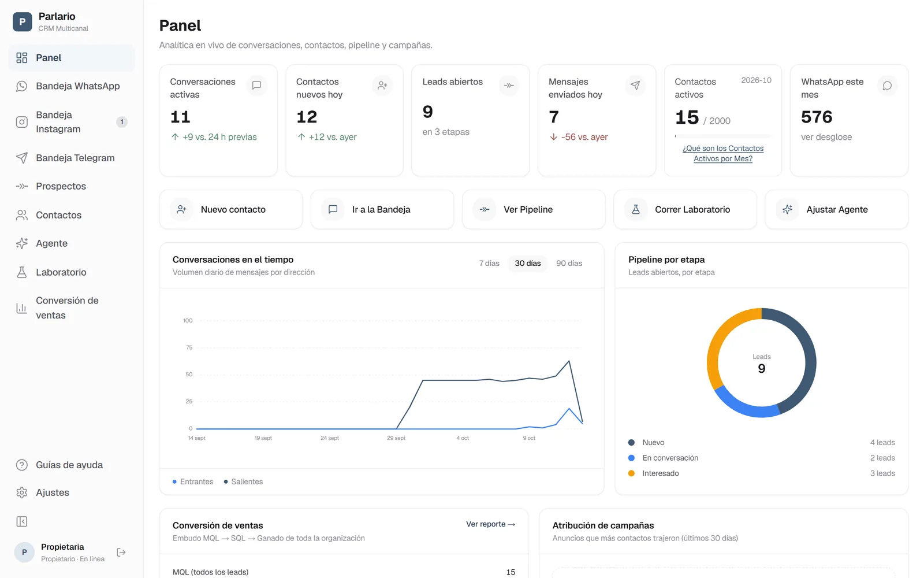Open '¿Qué son los Contactos Activos por Mes?' link
Image resolution: width=924 pixels, height=578 pixels.
pos(723,154)
